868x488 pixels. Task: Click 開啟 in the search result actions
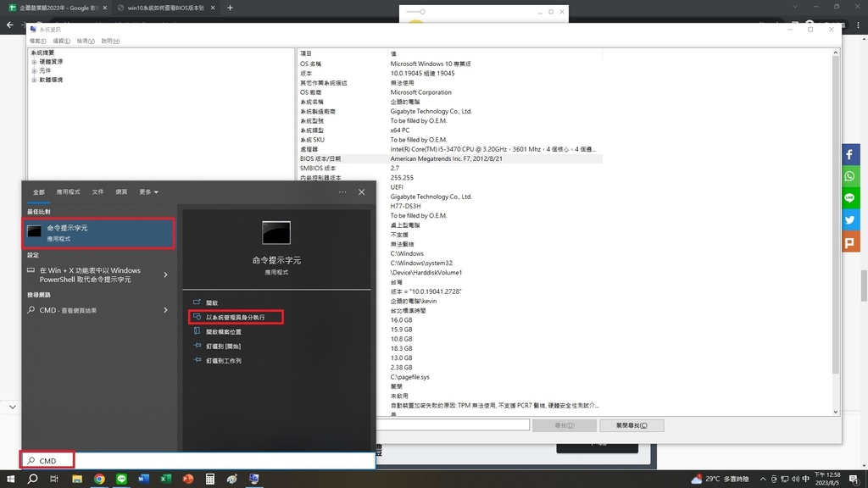[x=211, y=303]
